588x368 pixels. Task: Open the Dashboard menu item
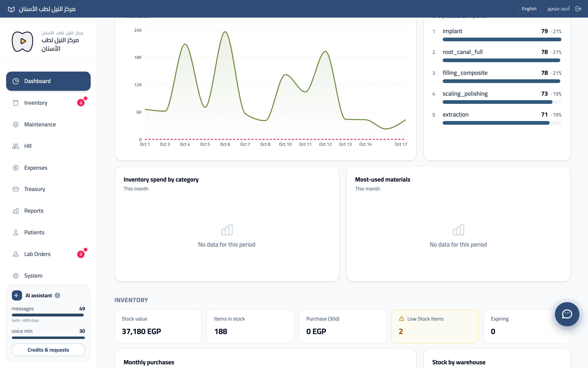point(48,81)
